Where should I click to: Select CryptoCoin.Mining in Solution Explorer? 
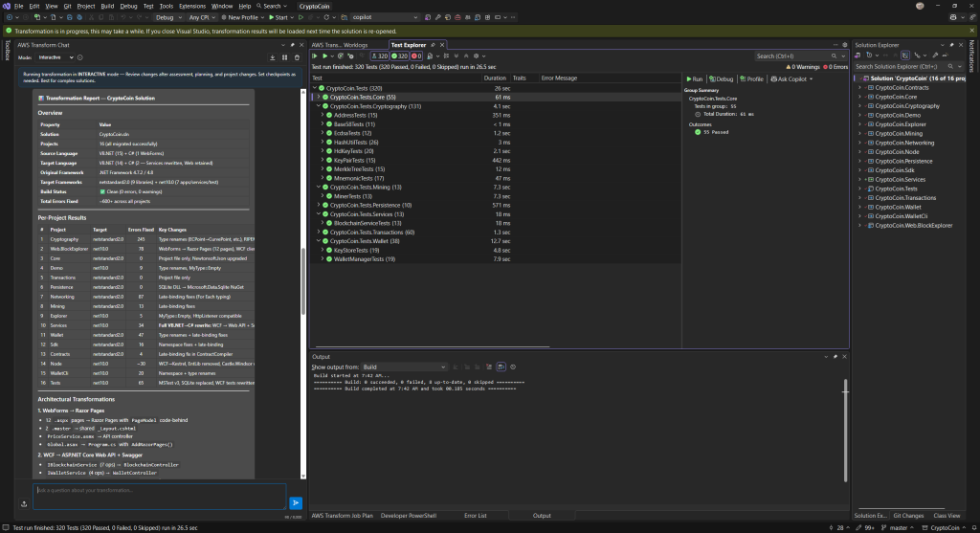[x=898, y=133]
